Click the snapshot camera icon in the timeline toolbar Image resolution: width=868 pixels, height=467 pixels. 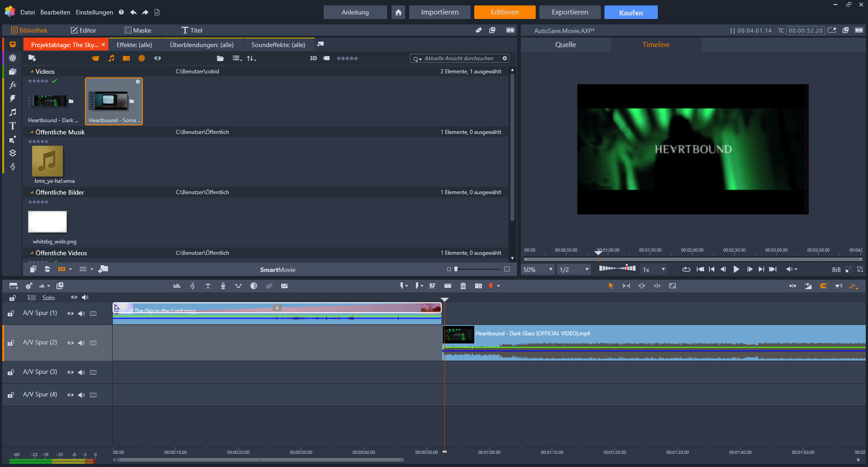click(x=478, y=286)
